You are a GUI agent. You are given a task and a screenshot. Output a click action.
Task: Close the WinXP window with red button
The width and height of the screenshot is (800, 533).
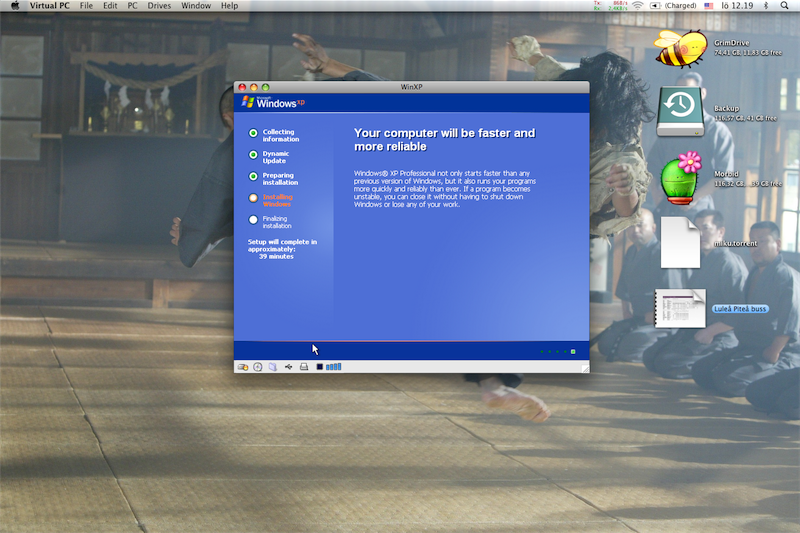(242, 87)
